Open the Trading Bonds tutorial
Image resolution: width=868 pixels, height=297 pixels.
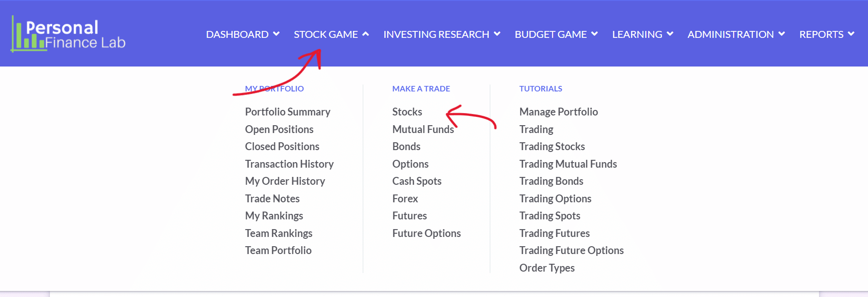tap(551, 181)
